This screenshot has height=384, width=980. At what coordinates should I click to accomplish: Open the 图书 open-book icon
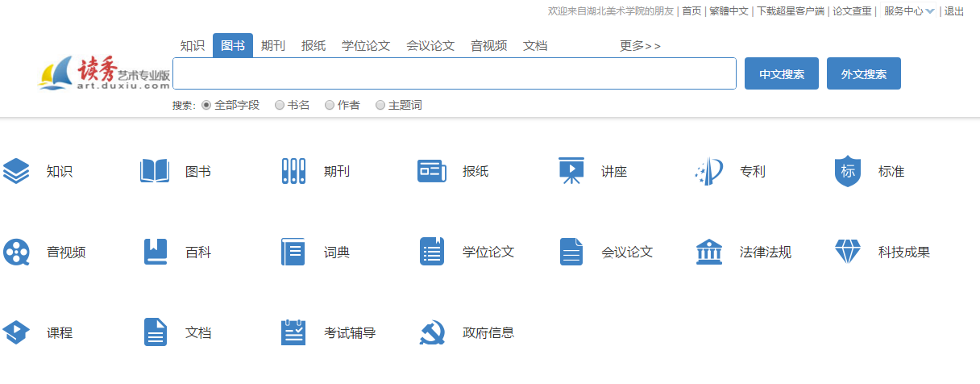pyautogui.click(x=155, y=171)
